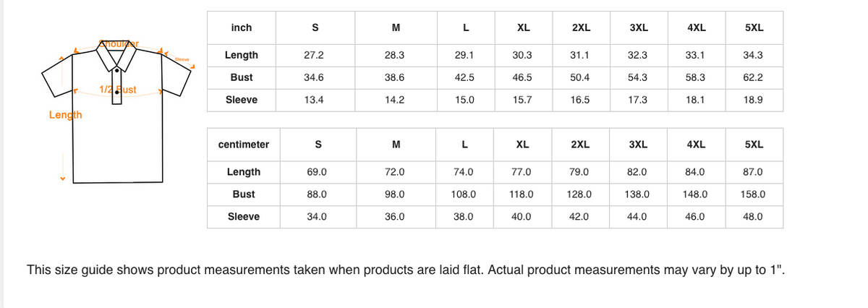This screenshot has height=308, width=868.
Task: Click the 42.5 bust value for size L
Action: (x=464, y=77)
